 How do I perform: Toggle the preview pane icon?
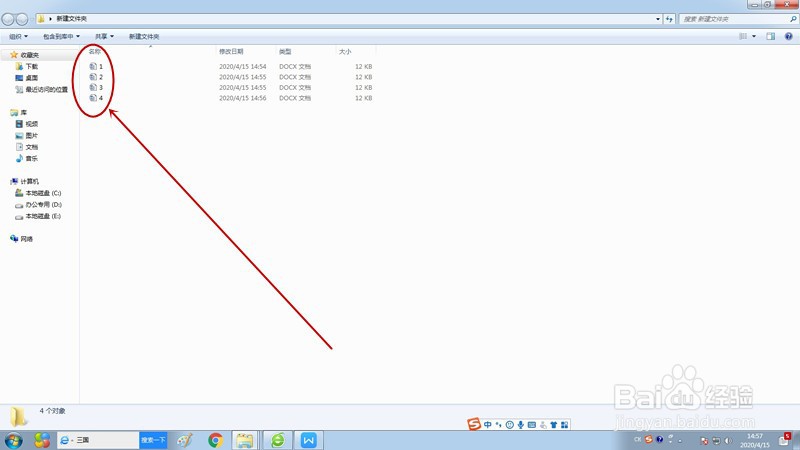click(770, 36)
